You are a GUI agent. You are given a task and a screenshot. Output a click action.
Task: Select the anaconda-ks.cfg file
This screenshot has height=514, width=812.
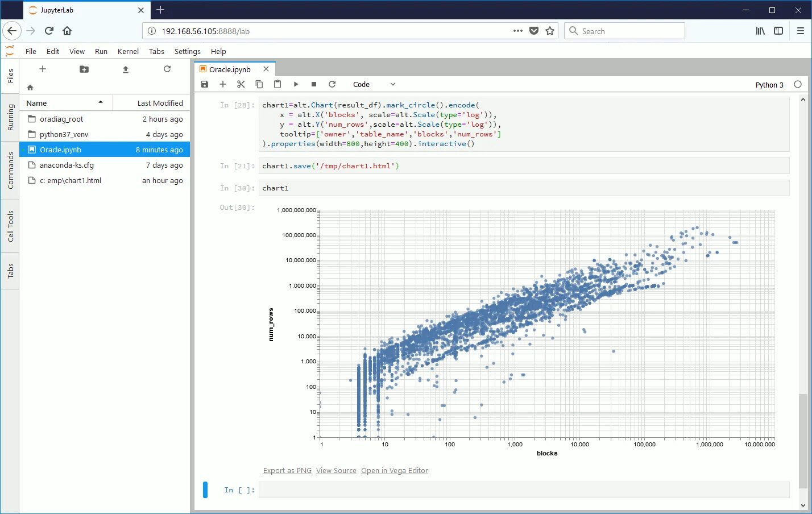105,165
